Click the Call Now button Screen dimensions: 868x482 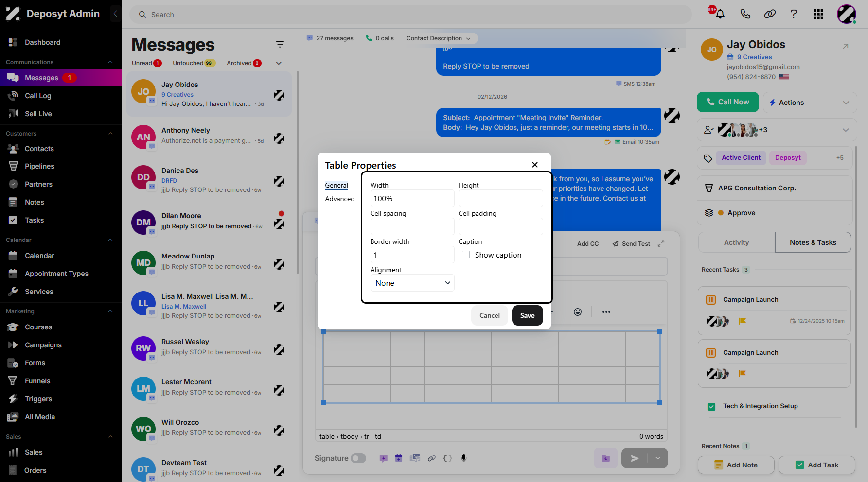pos(727,102)
